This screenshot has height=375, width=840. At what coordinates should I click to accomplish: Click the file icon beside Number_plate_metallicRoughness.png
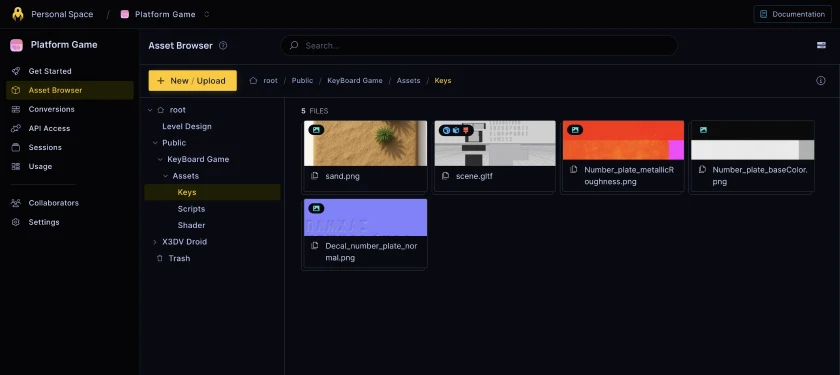click(x=573, y=170)
